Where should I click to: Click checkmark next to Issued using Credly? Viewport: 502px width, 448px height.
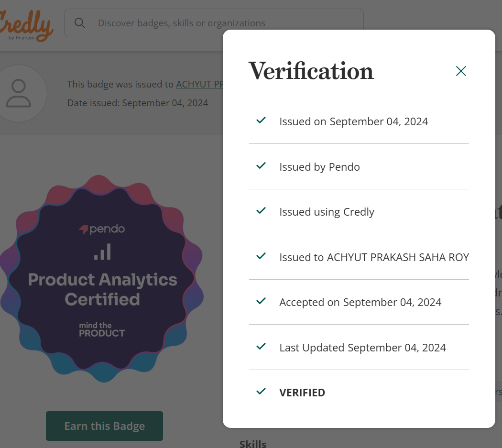tap(261, 211)
